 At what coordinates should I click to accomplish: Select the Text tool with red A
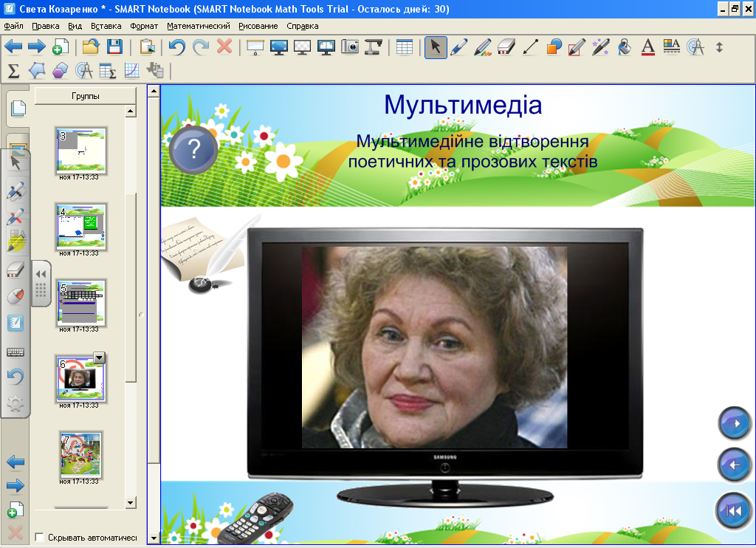(648, 47)
